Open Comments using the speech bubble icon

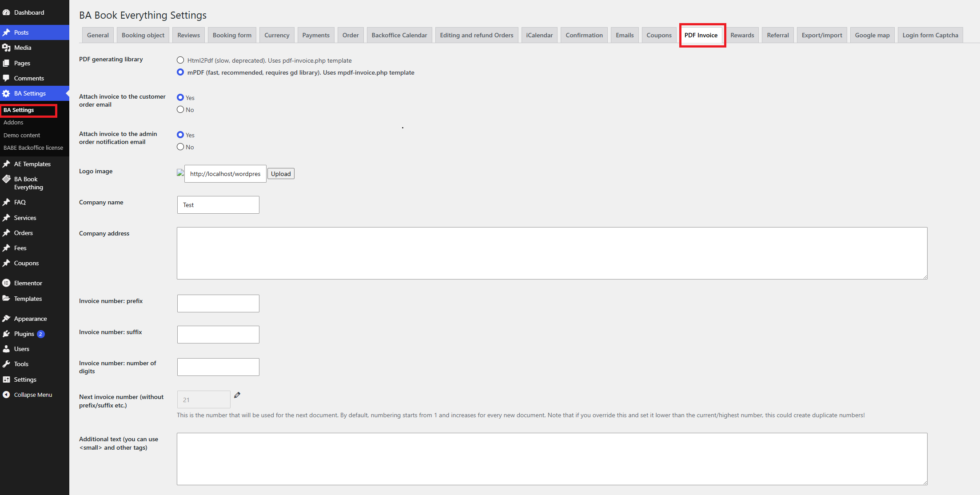(x=6, y=78)
